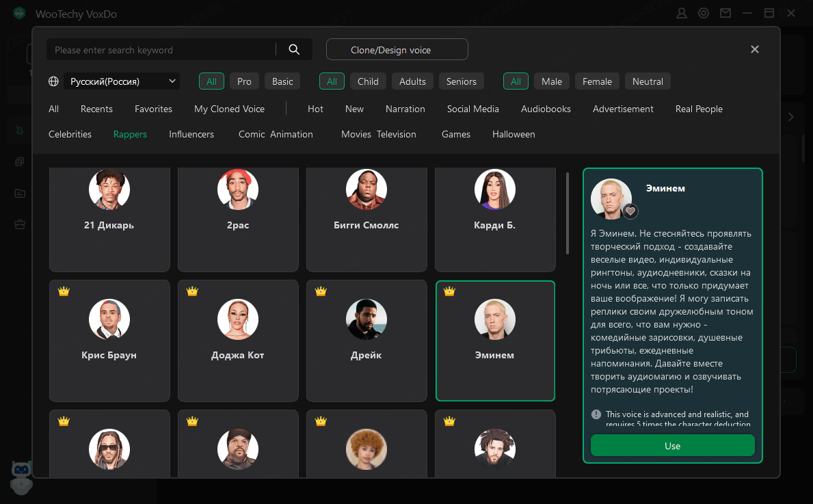Image resolution: width=813 pixels, height=504 pixels.
Task: Open the Influencers category tab
Action: 191,134
